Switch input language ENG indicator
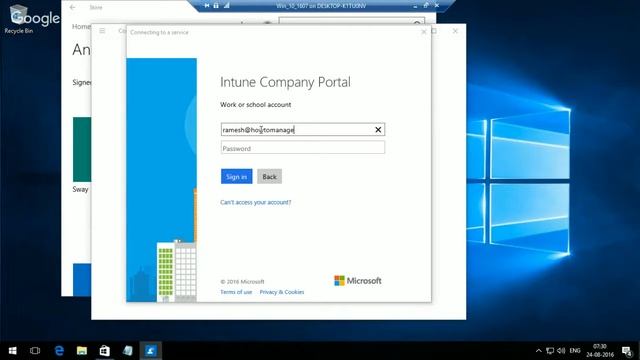The width and height of the screenshot is (640, 360). [575, 351]
